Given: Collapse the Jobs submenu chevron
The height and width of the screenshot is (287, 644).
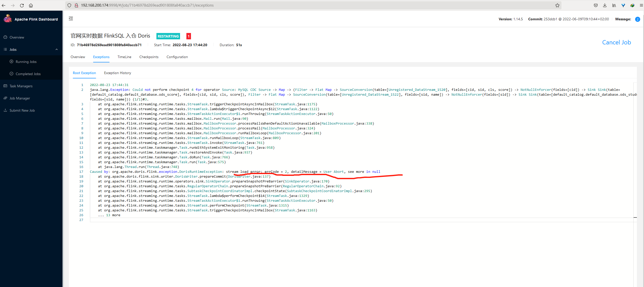Looking at the screenshot, I should [57, 49].
